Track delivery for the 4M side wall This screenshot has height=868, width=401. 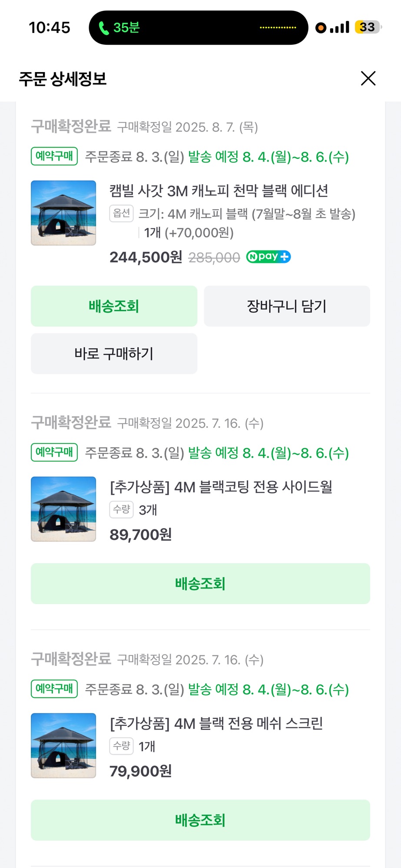(x=200, y=584)
